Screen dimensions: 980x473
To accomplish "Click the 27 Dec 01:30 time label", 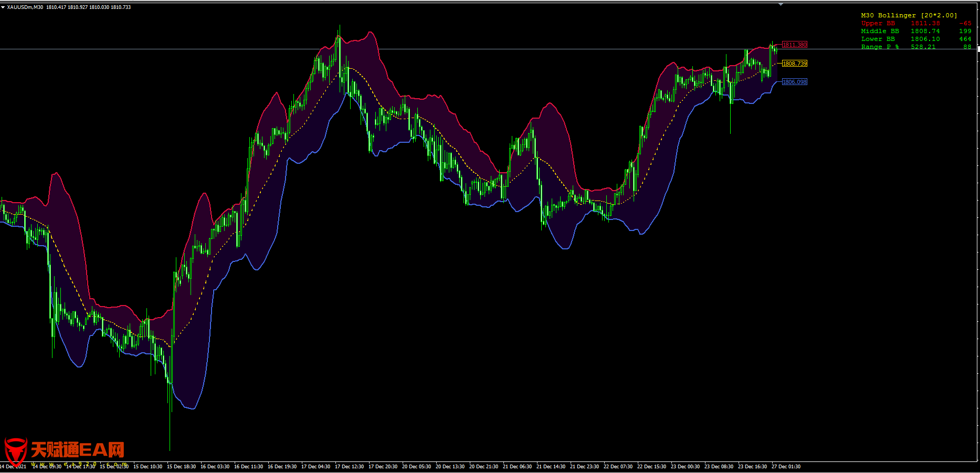I will [786, 466].
